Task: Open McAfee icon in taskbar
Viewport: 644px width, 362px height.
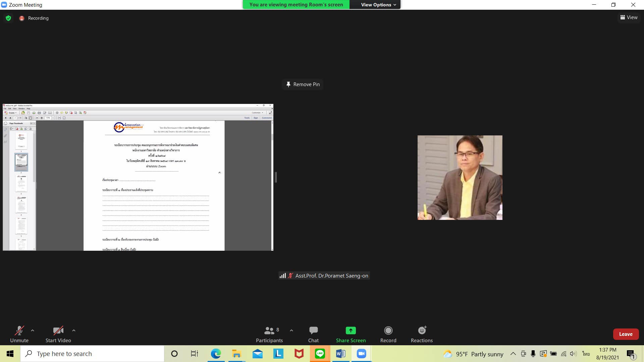Action: (x=299, y=354)
